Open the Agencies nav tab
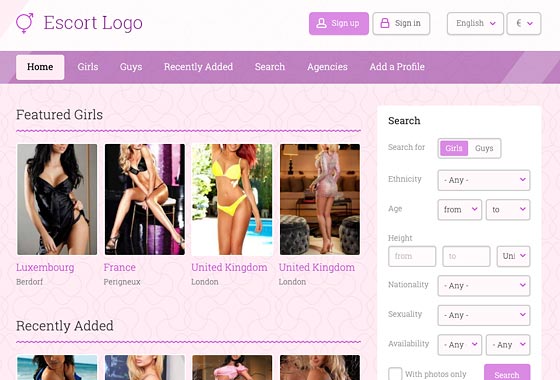 point(327,67)
